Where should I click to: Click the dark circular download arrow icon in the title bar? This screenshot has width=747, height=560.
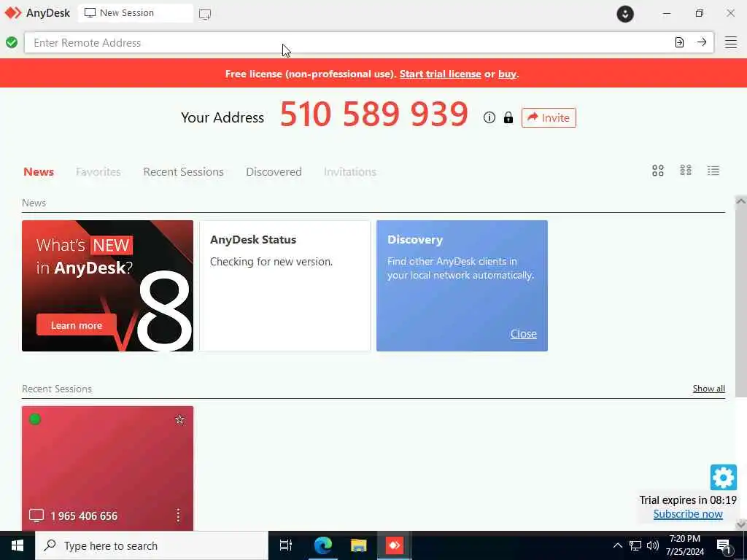point(625,14)
